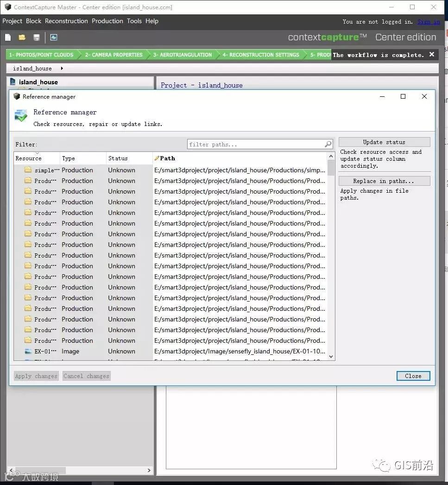Click the Replace in paths button
This screenshot has height=485, width=448.
pos(384,181)
